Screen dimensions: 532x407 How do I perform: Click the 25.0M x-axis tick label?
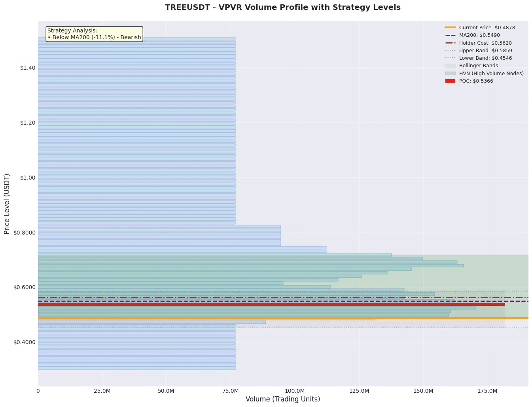tap(102, 391)
